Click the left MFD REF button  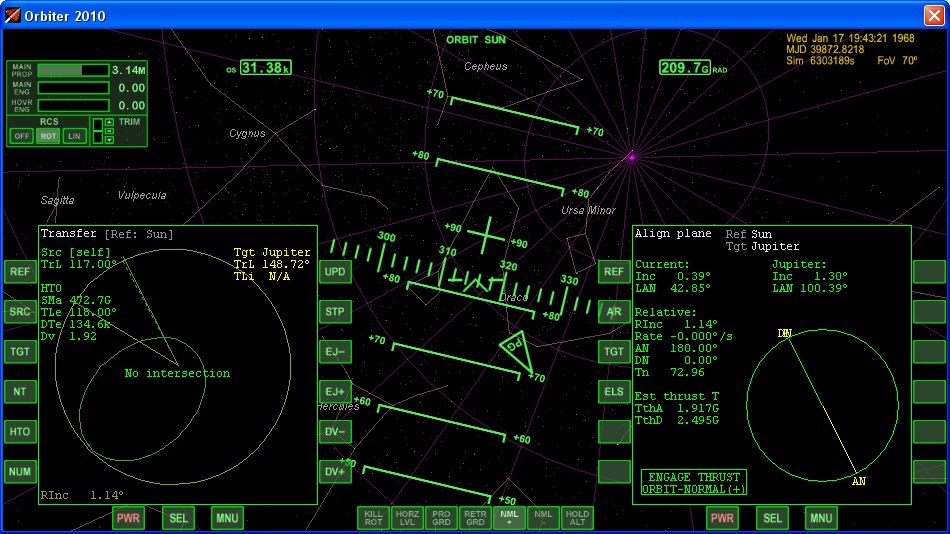click(19, 272)
